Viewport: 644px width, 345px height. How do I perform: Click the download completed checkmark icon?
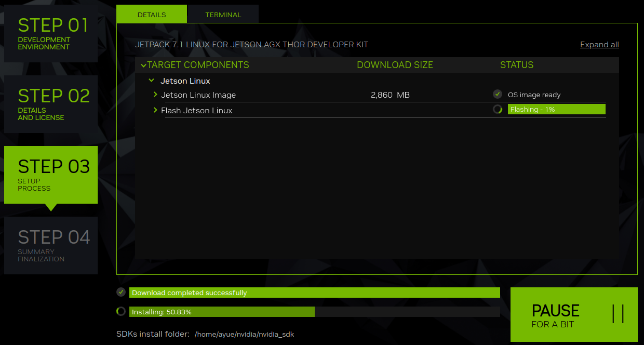tap(121, 292)
